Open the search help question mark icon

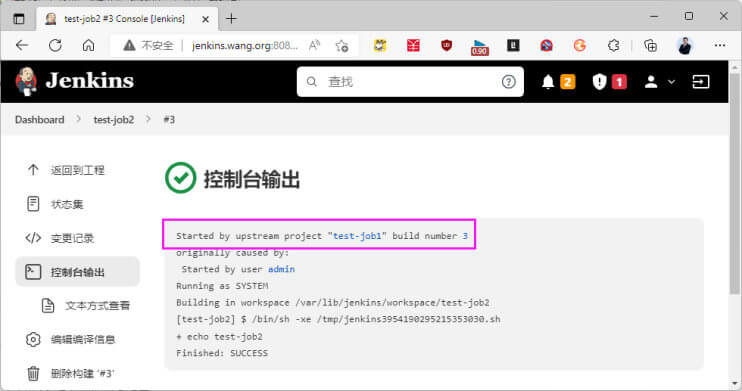pyautogui.click(x=508, y=82)
